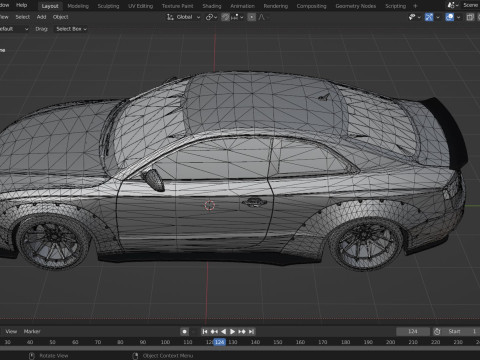Click the timeline horizontal scrollbar
The image size is (480, 360).
(240, 348)
